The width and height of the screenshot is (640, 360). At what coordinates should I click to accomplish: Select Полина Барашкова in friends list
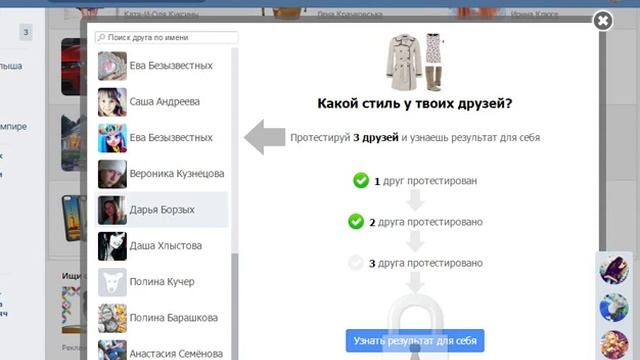click(x=162, y=318)
